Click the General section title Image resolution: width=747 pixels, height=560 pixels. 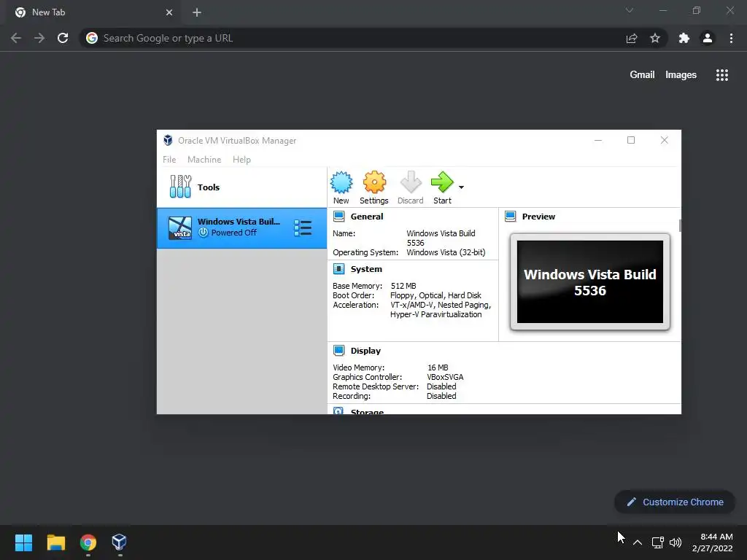367,216
